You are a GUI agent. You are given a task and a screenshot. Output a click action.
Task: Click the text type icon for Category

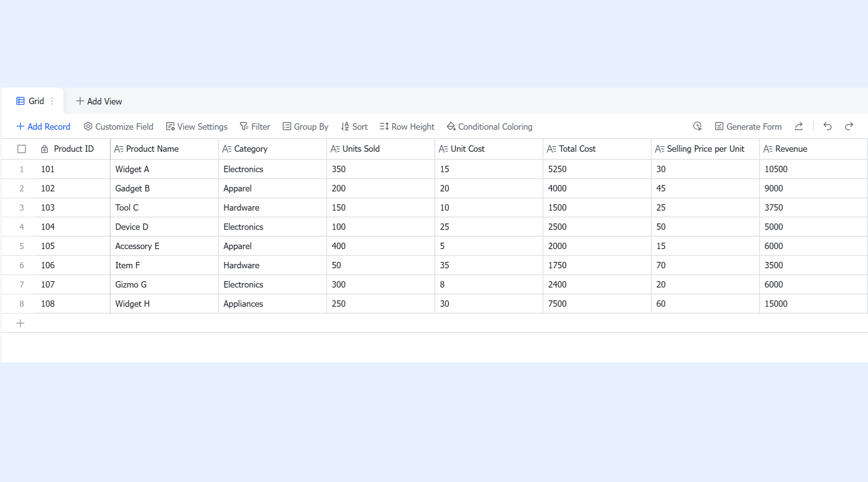(x=227, y=149)
